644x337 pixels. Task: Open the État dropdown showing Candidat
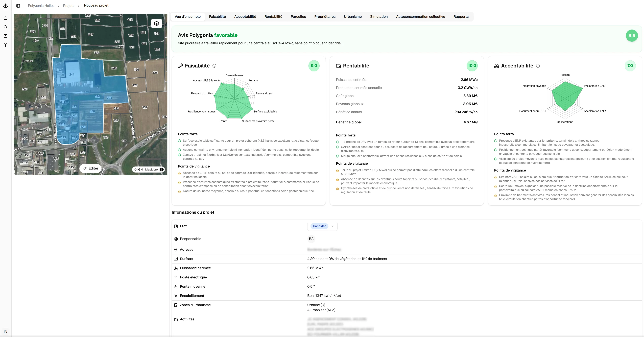click(322, 226)
